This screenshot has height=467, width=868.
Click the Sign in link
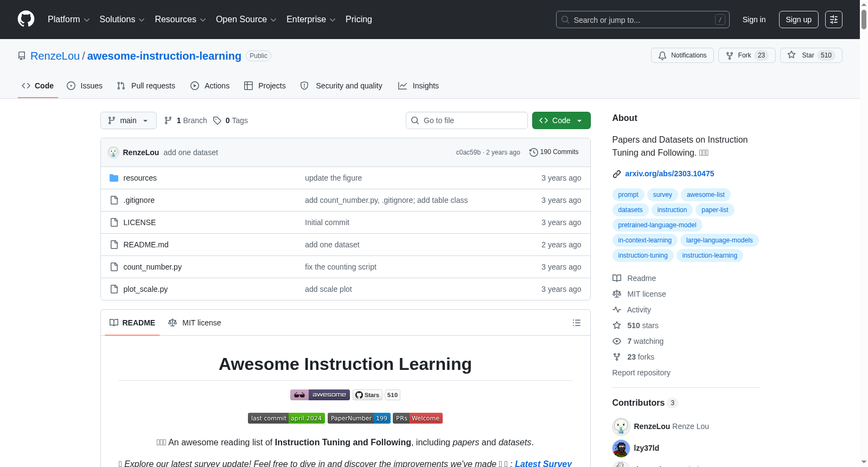[754, 20]
